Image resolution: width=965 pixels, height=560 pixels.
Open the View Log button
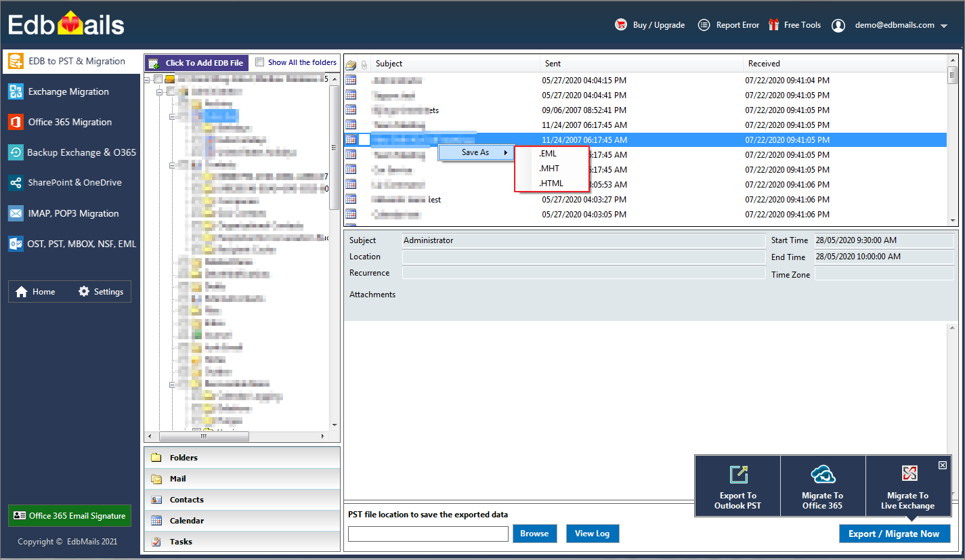click(593, 534)
